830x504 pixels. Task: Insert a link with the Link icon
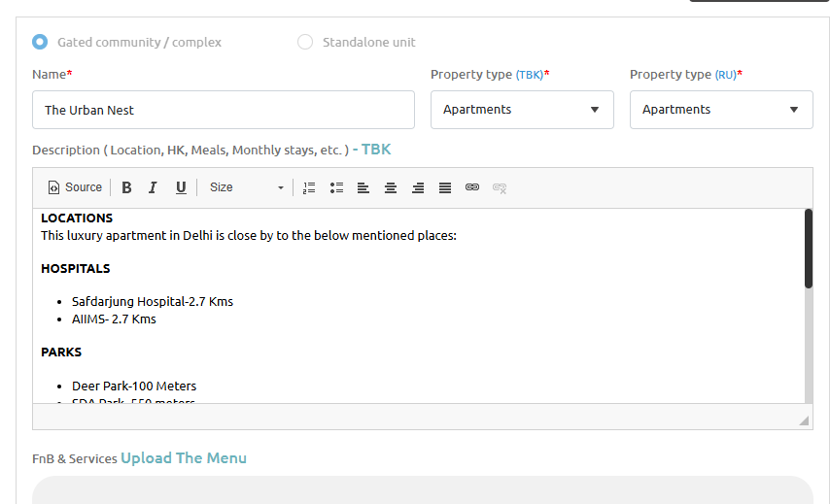(x=472, y=187)
